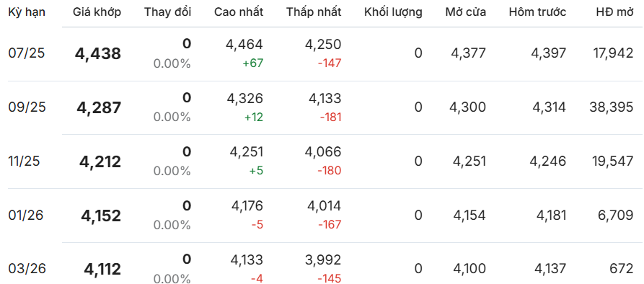Image resolution: width=644 pixels, height=284 pixels.
Task: Select the 11/25 contract term
Action: pyautogui.click(x=24, y=161)
